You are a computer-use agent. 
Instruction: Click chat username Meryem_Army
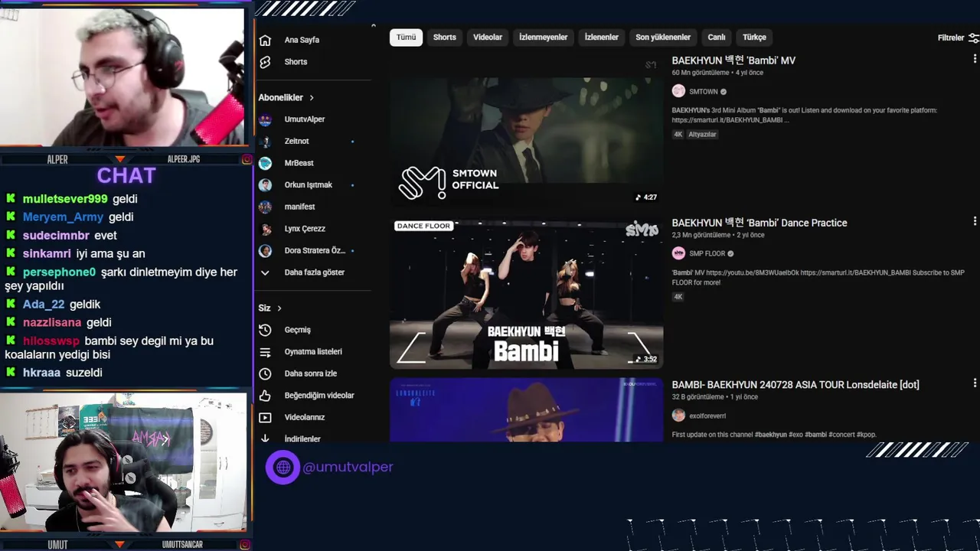63,217
